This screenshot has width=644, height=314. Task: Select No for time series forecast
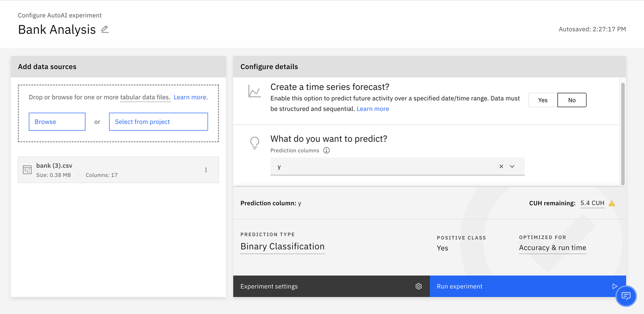point(572,100)
